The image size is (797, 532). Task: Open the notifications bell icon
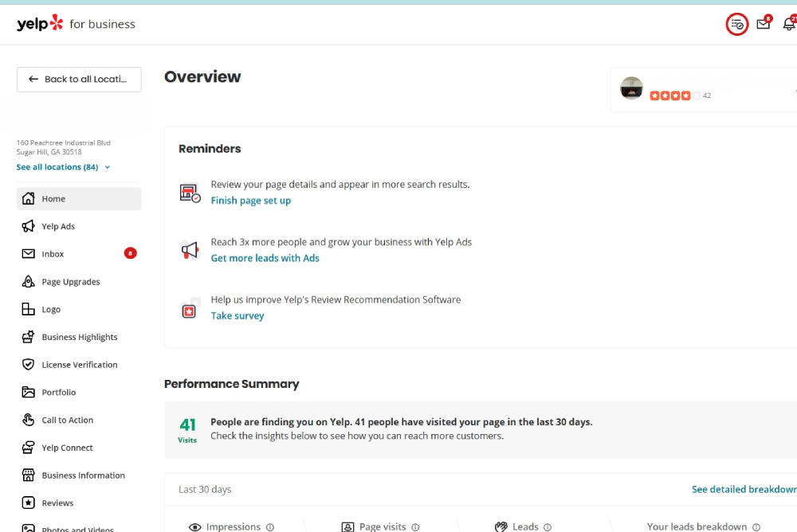(x=789, y=24)
